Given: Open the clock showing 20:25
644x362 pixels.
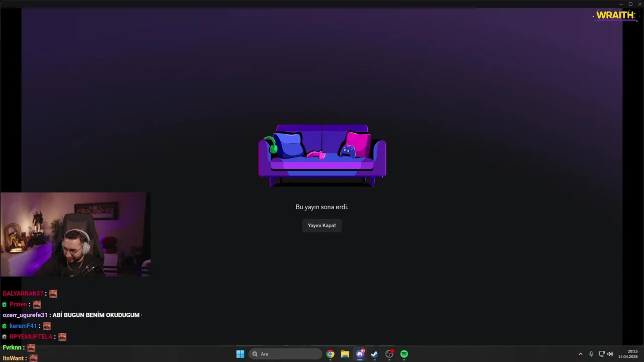Looking at the screenshot, I should point(629,354).
